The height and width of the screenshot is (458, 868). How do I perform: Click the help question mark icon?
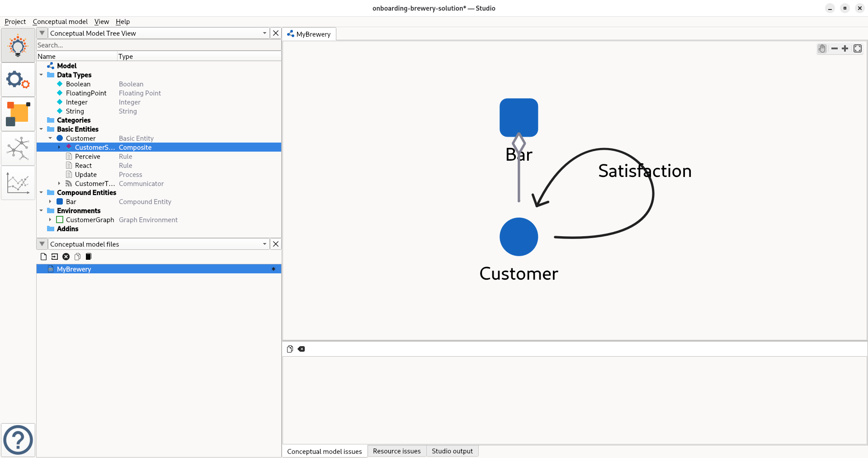pos(18,440)
